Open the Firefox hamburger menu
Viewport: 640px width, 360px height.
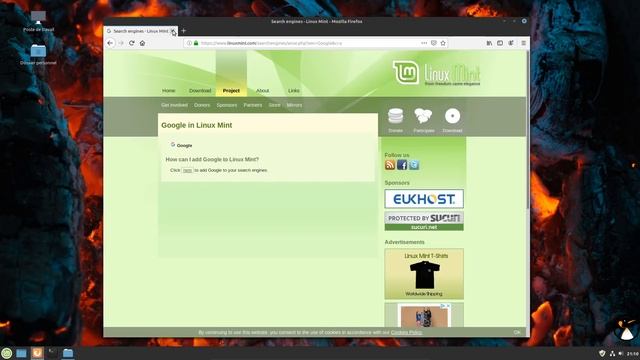(524, 43)
